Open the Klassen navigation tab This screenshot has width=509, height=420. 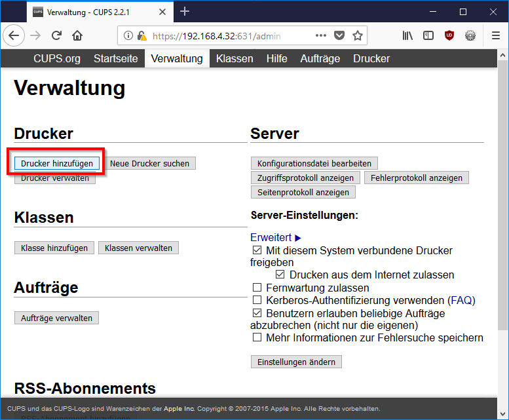pyautogui.click(x=235, y=58)
